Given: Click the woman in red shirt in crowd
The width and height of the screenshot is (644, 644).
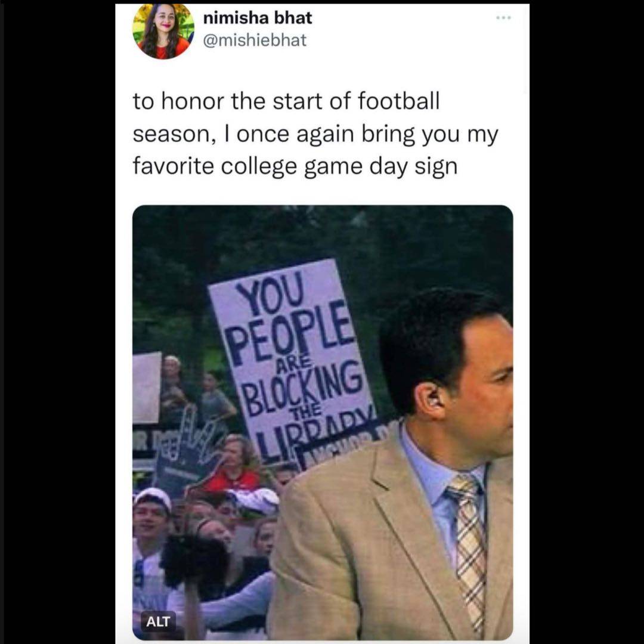Looking at the screenshot, I should pyautogui.click(x=234, y=464).
